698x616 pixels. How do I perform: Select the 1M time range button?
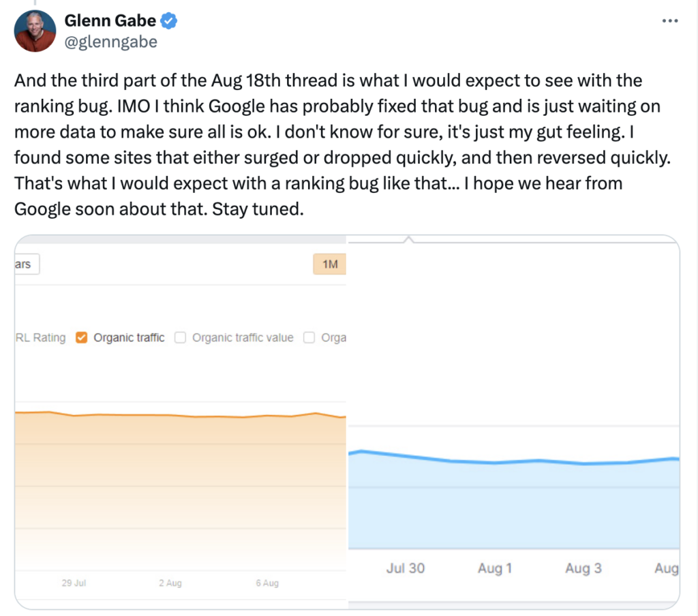coord(329,264)
